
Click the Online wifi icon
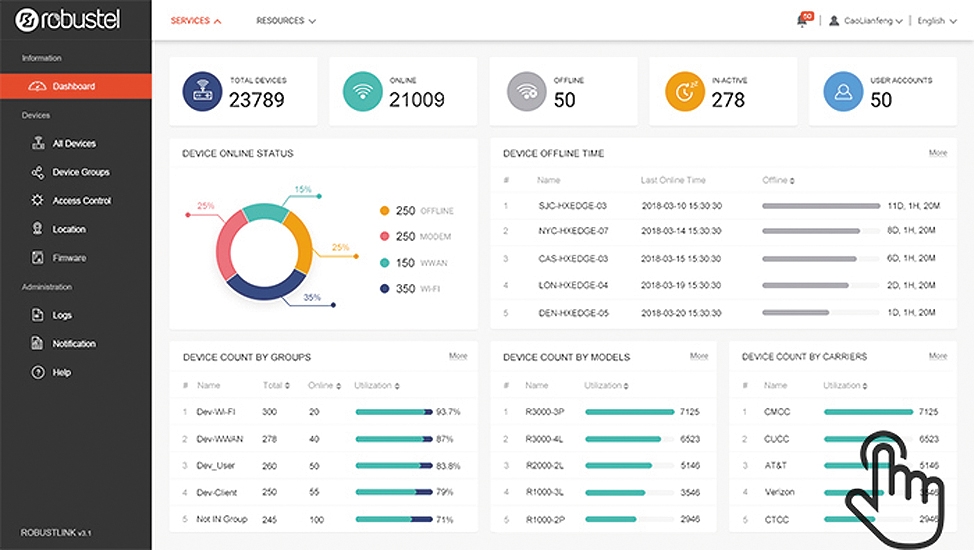(x=362, y=91)
